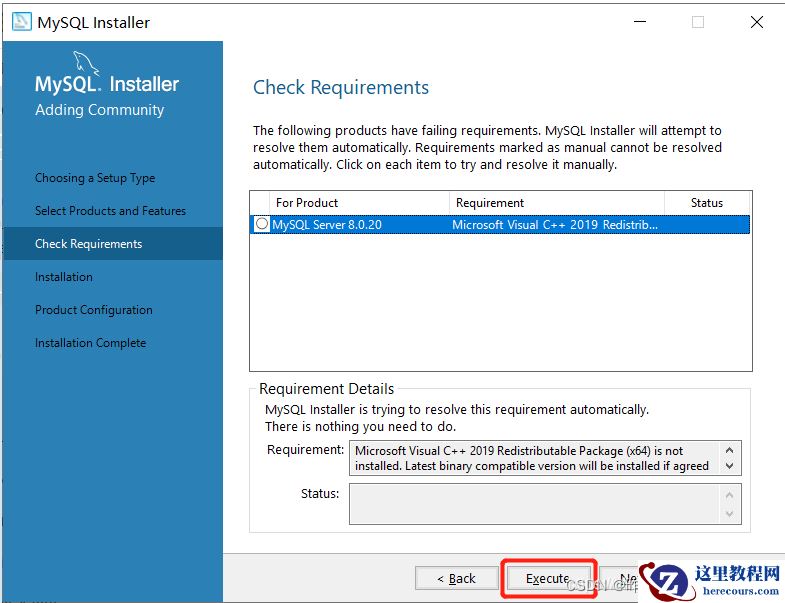The width and height of the screenshot is (785, 603).
Task: Click the Adding Community subtitle text
Action: tap(100, 110)
